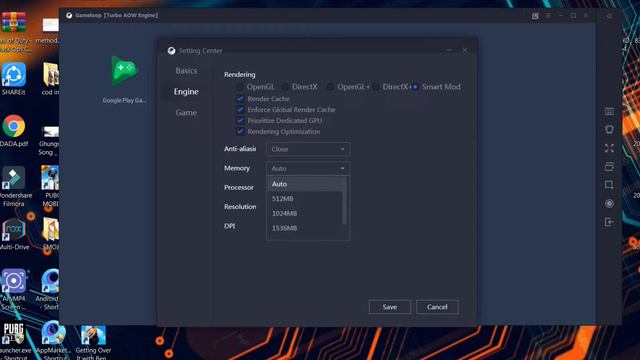Choose 512MB memory option
This screenshot has height=360, width=640.
point(305,199)
